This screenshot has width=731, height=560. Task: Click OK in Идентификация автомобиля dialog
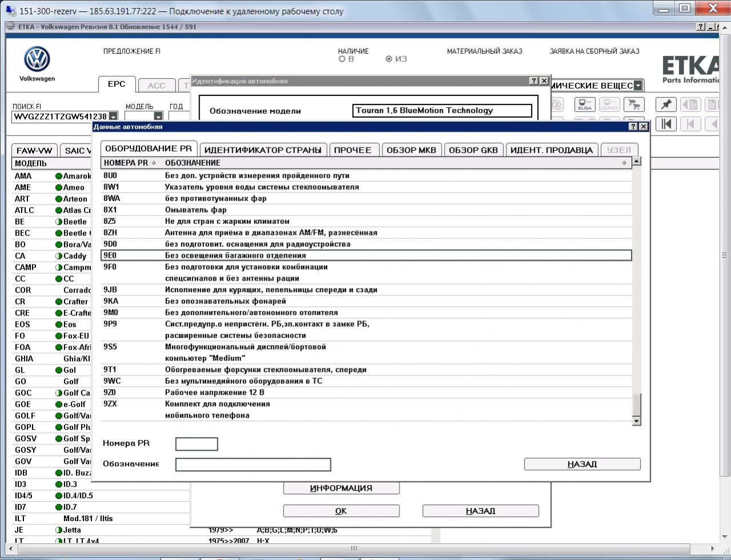coord(341,511)
